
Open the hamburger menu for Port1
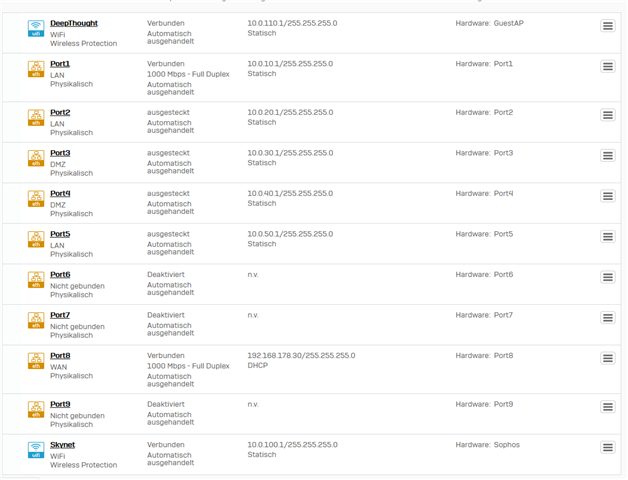tap(607, 66)
